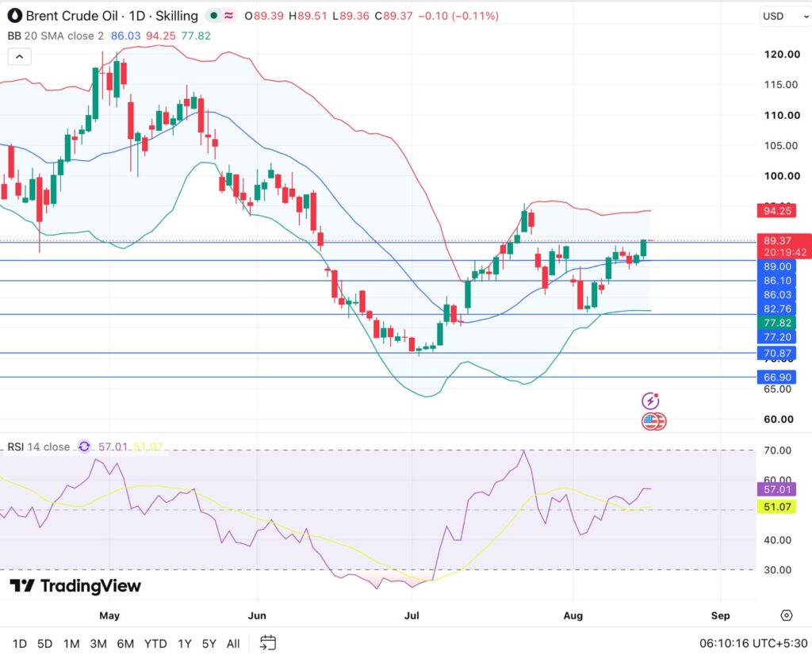Image resolution: width=812 pixels, height=659 pixels.
Task: Select the 1D time range
Action: [x=19, y=643]
